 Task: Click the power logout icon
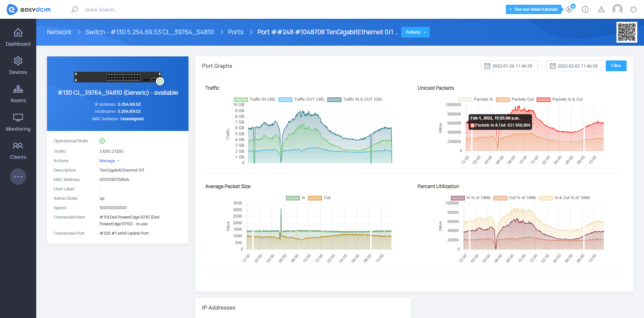(x=634, y=9)
